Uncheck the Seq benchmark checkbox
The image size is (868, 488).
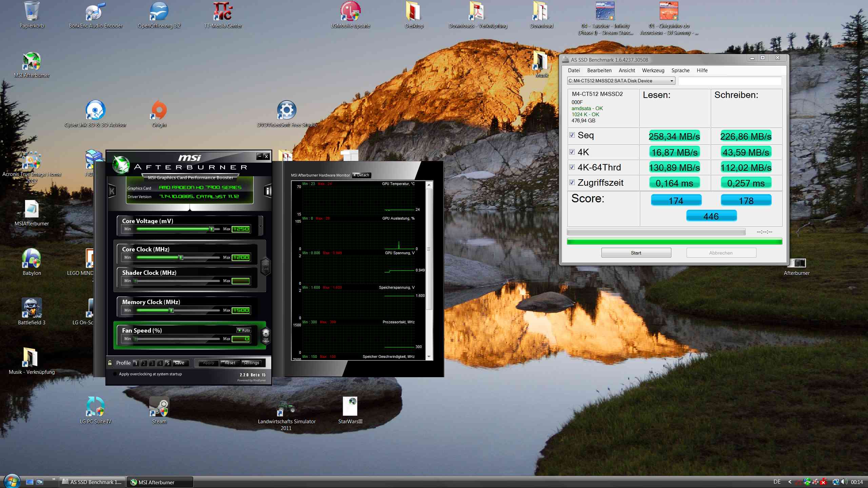[572, 135]
